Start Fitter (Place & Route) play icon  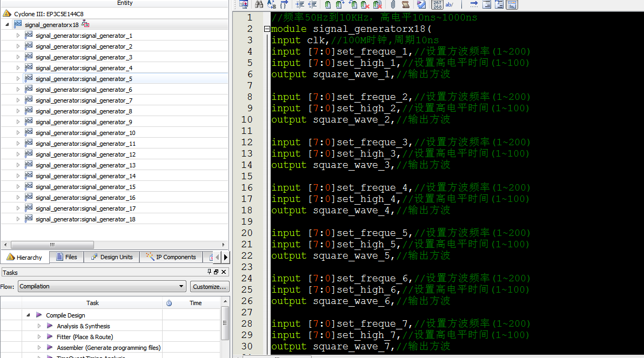pyautogui.click(x=50, y=336)
